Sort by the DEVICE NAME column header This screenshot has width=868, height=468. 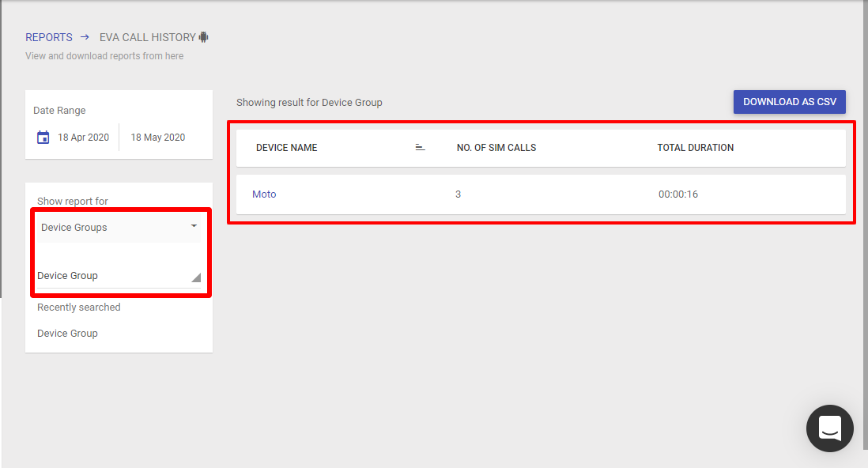point(287,148)
